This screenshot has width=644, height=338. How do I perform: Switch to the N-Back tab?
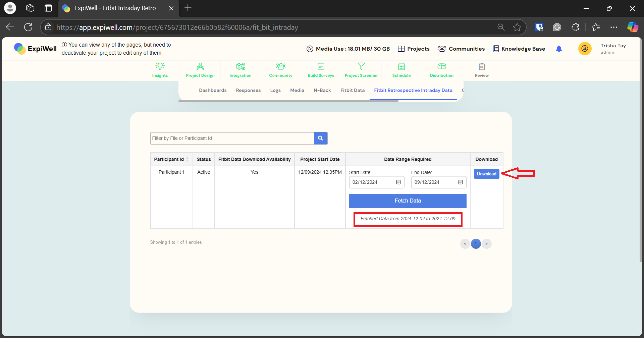pyautogui.click(x=322, y=90)
